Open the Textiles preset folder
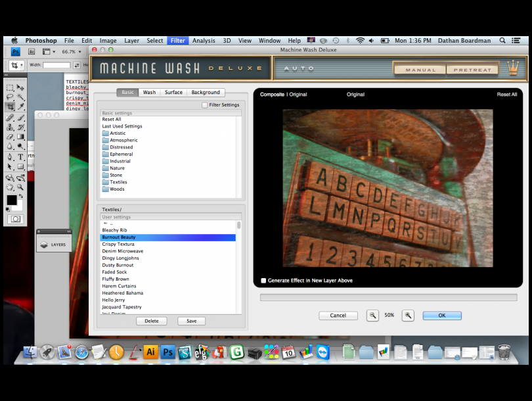 (x=118, y=182)
